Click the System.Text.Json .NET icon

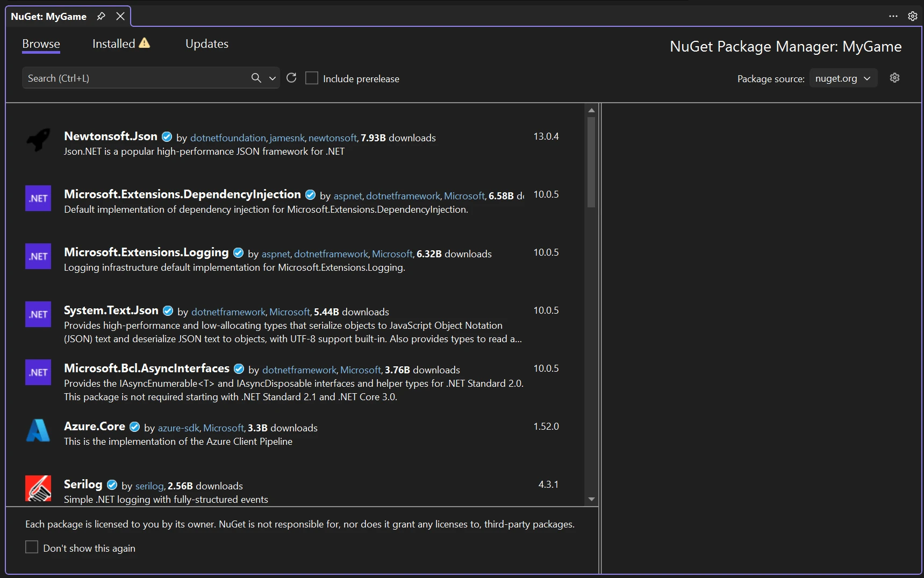point(38,314)
